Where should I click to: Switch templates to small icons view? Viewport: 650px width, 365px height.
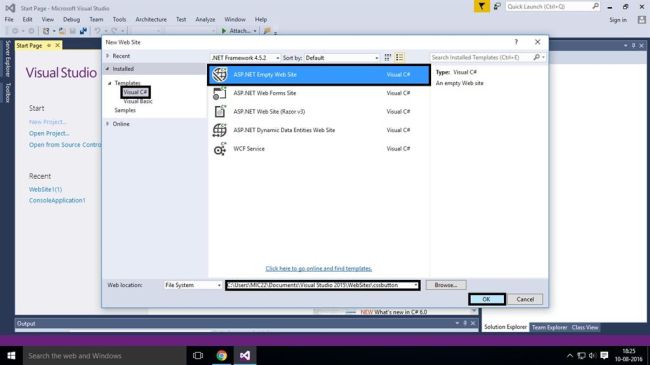point(388,58)
